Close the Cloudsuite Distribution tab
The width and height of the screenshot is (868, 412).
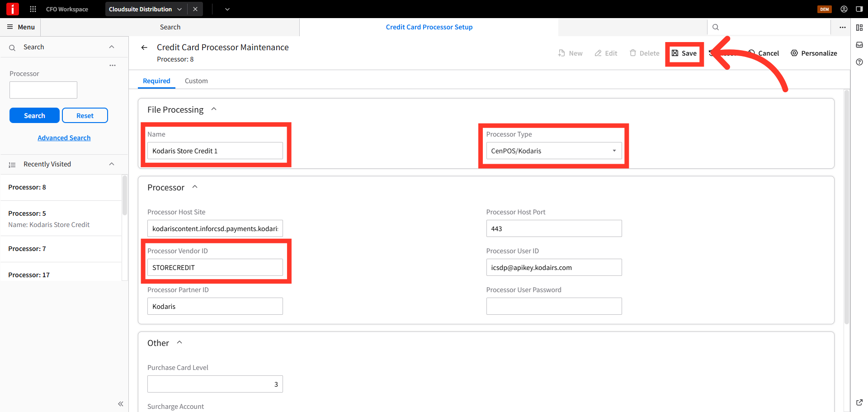click(x=195, y=9)
